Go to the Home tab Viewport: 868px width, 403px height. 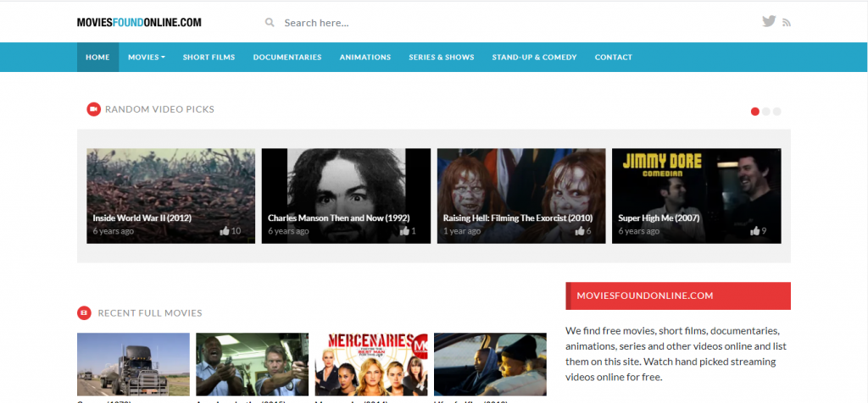point(97,57)
